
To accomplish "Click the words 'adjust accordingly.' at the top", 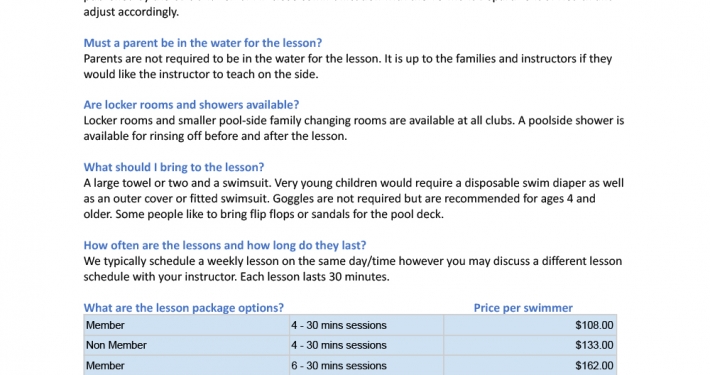I will click(x=131, y=12).
